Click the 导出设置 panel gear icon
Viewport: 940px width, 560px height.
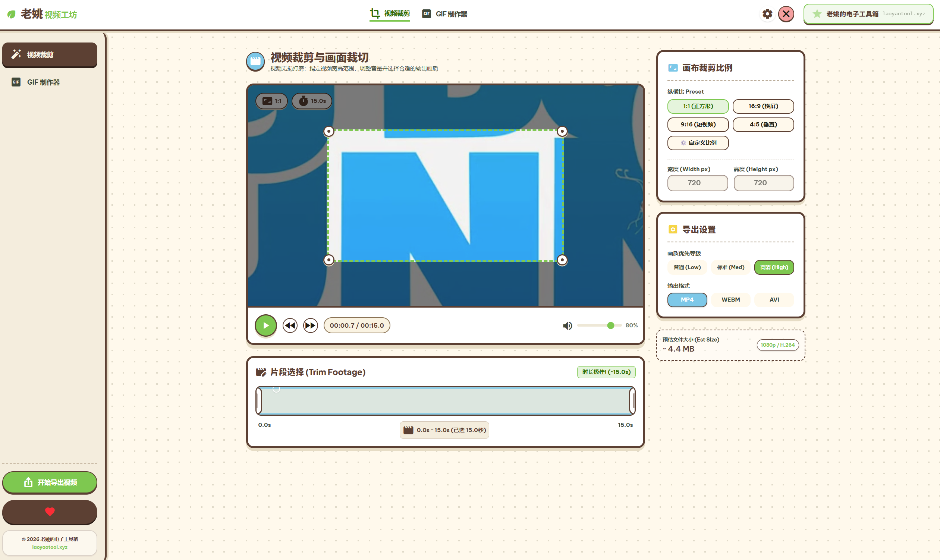click(673, 229)
